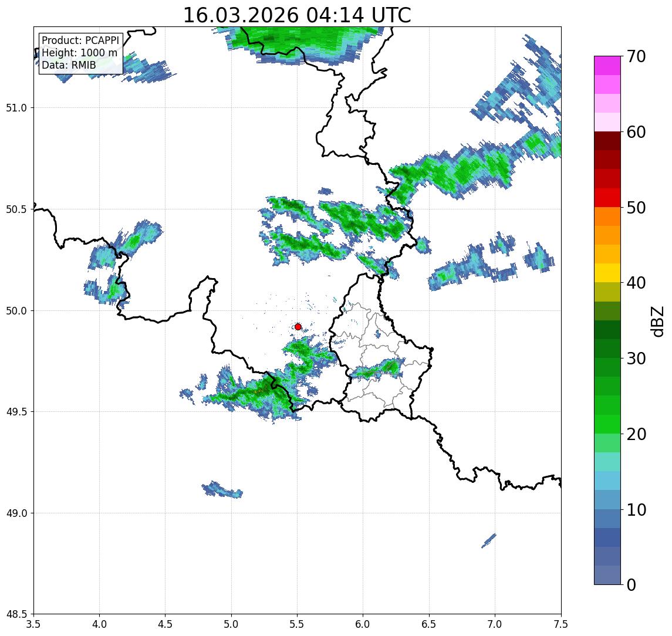This screenshot has height=636, width=672.
Task: Click the longitude axis label 4.5
Action: pos(166,624)
